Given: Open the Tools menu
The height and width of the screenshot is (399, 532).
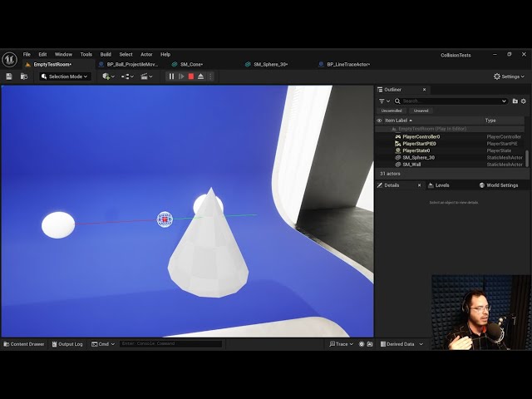Looking at the screenshot, I should (x=86, y=54).
